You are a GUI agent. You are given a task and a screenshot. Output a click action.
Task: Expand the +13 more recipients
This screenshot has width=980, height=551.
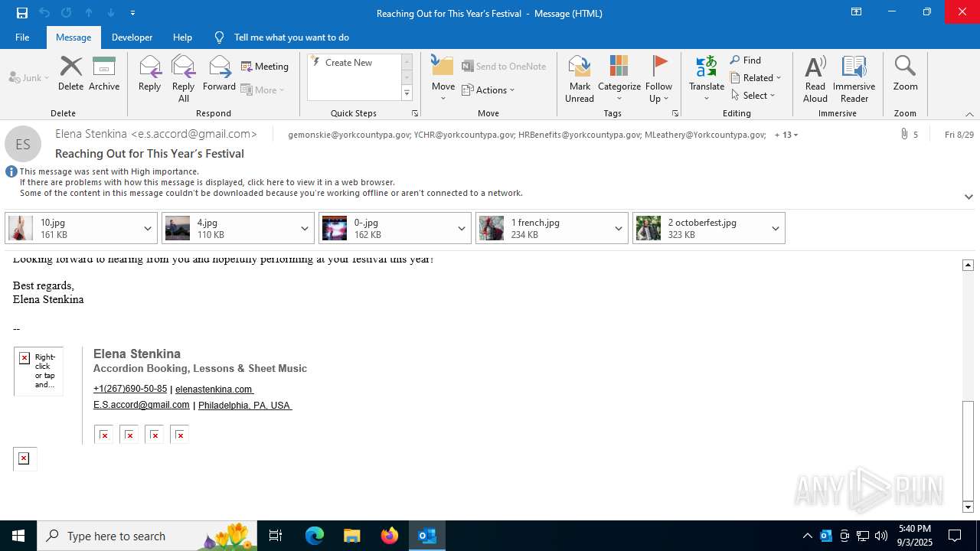pyautogui.click(x=786, y=135)
